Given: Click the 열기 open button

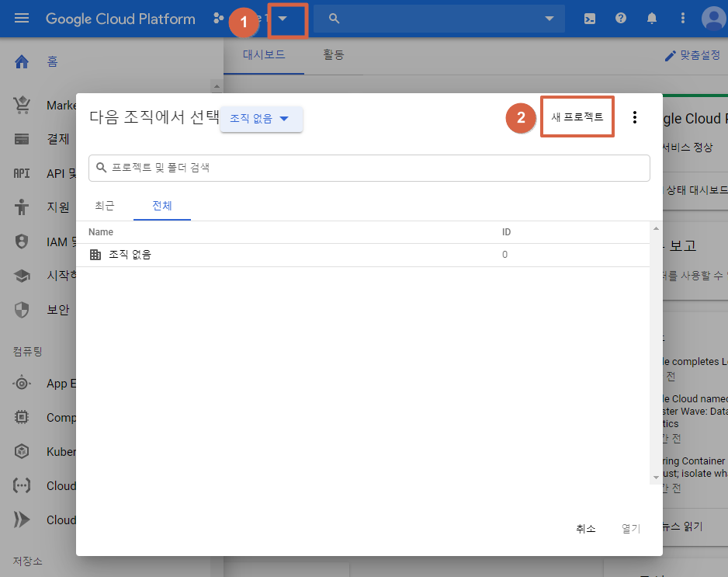Looking at the screenshot, I should coord(631,529).
